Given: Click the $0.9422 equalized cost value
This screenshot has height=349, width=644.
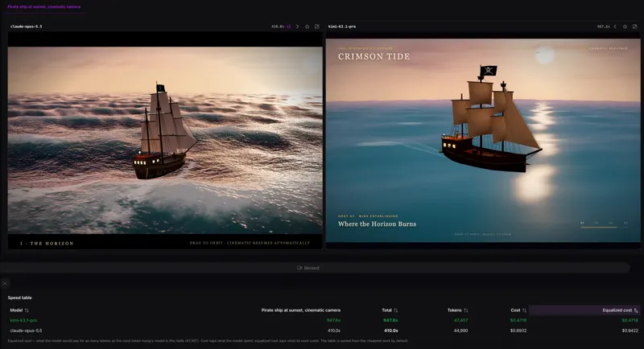Looking at the screenshot, I should pyautogui.click(x=630, y=331).
